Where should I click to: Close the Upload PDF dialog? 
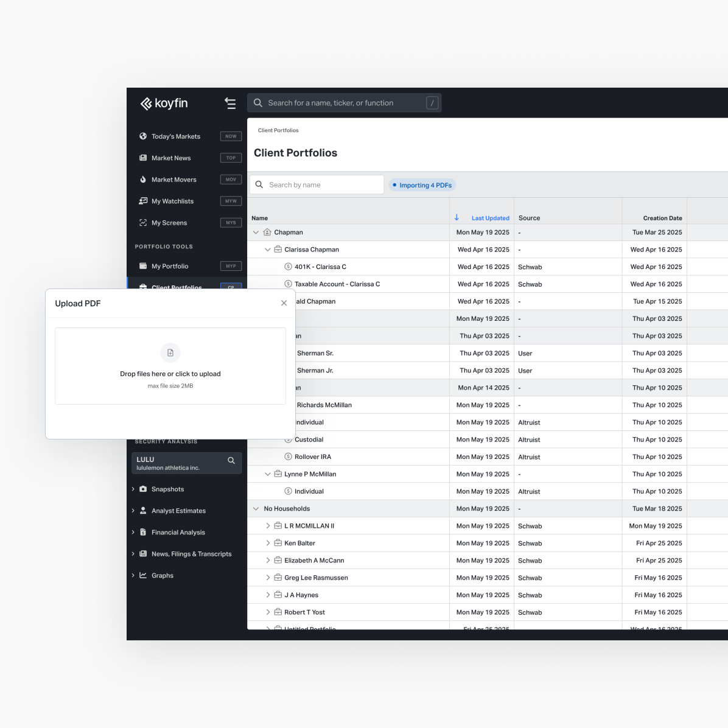(x=284, y=303)
